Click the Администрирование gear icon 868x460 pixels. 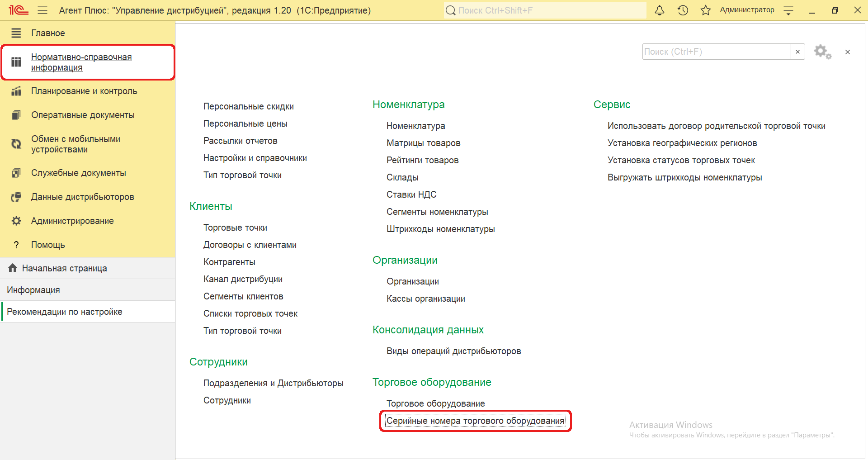pos(16,221)
